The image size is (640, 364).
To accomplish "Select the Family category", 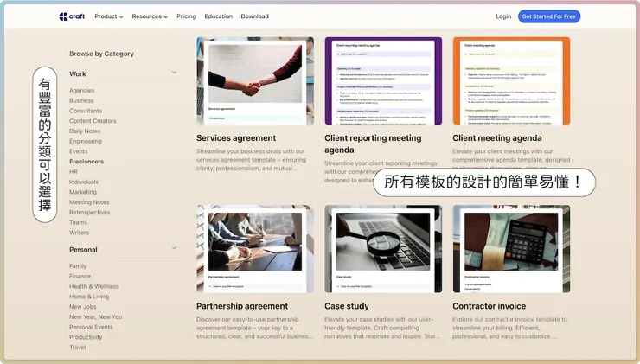I will (78, 266).
